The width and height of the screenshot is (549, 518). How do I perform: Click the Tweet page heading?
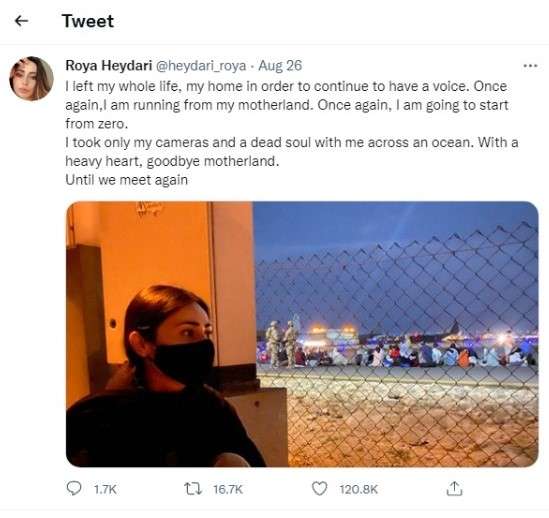pyautogui.click(x=88, y=21)
